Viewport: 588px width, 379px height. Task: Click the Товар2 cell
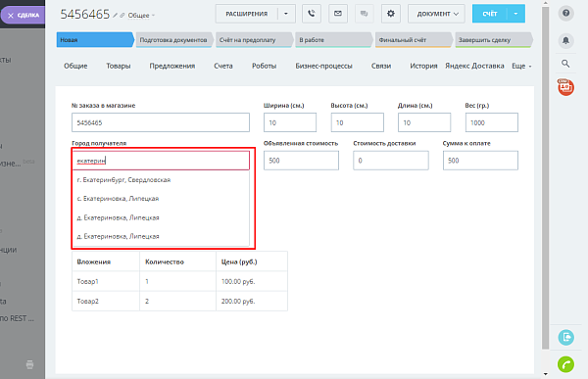[106, 301]
